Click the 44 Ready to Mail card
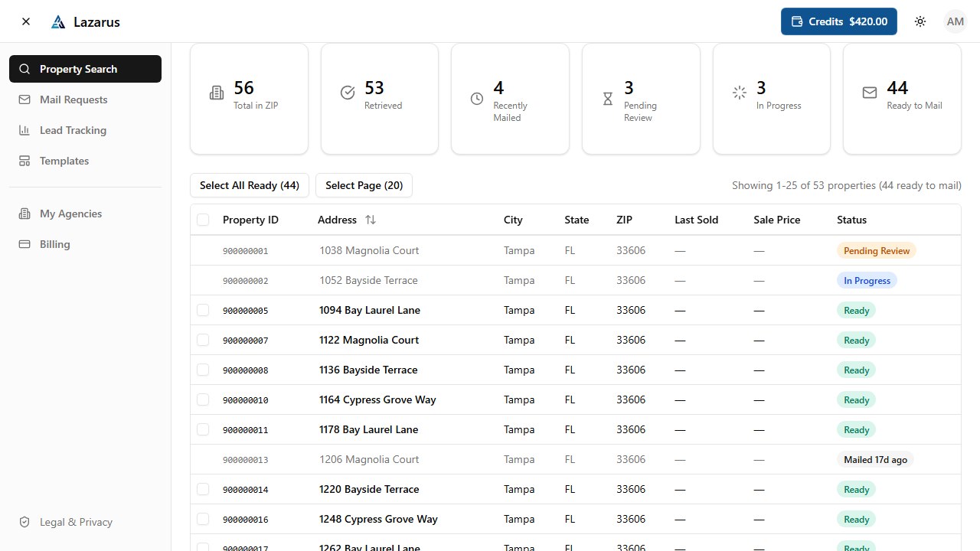 click(902, 99)
